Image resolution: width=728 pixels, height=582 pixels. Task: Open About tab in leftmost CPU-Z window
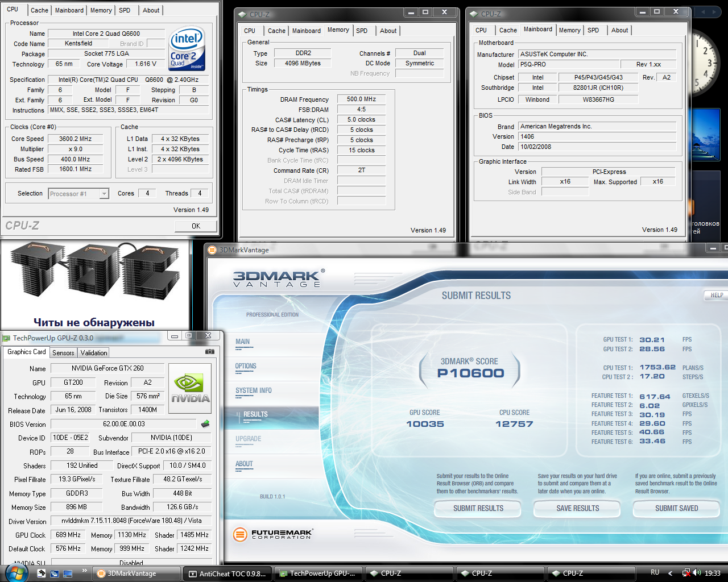[151, 10]
